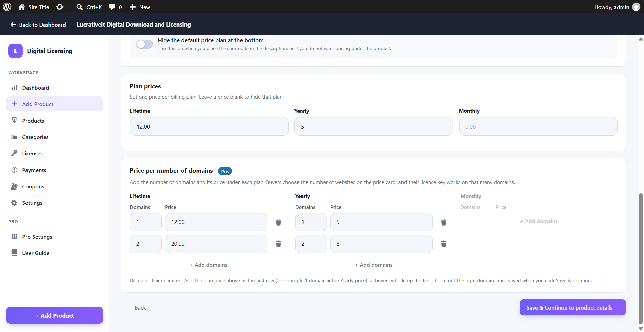The image size is (644, 332).
Task: Click the Categories folder icon
Action: click(x=14, y=137)
